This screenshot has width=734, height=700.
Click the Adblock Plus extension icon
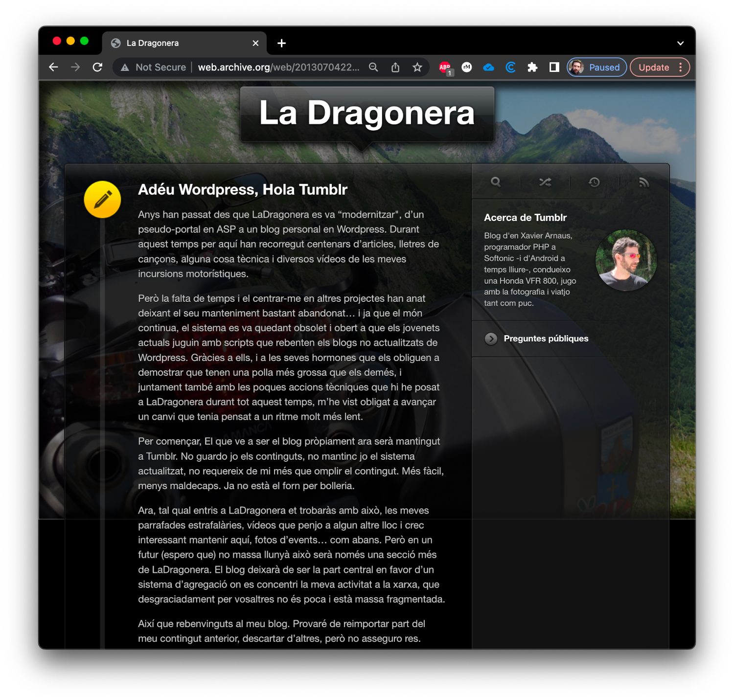(445, 68)
